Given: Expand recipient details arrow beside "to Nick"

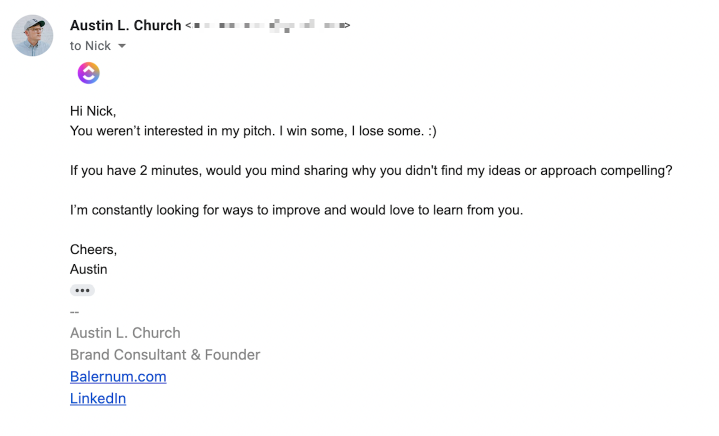Looking at the screenshot, I should (x=122, y=46).
